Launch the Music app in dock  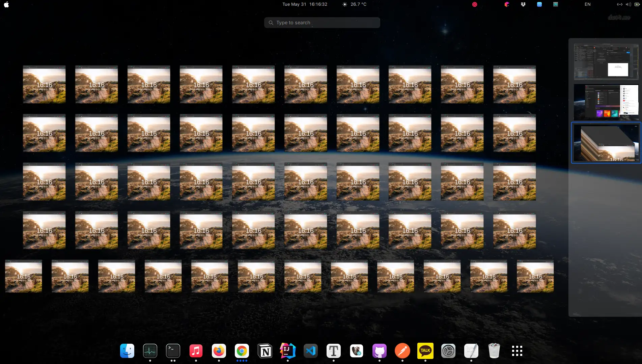coord(196,351)
